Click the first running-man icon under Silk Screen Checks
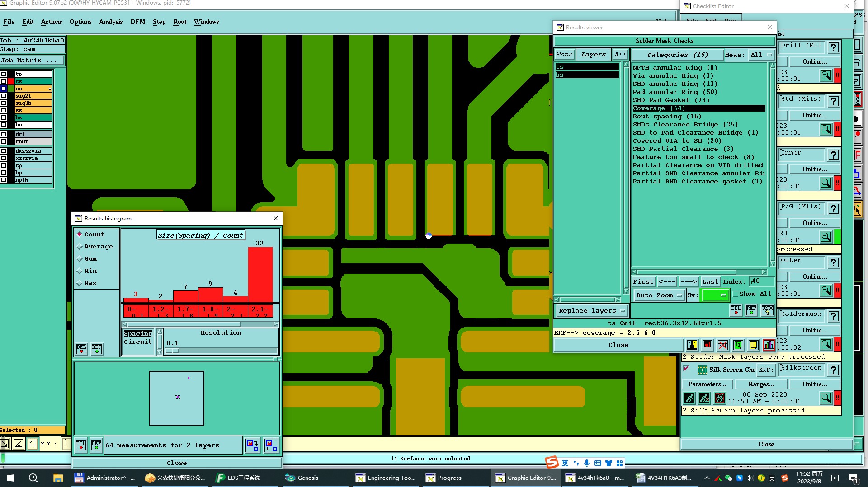 pyautogui.click(x=689, y=398)
